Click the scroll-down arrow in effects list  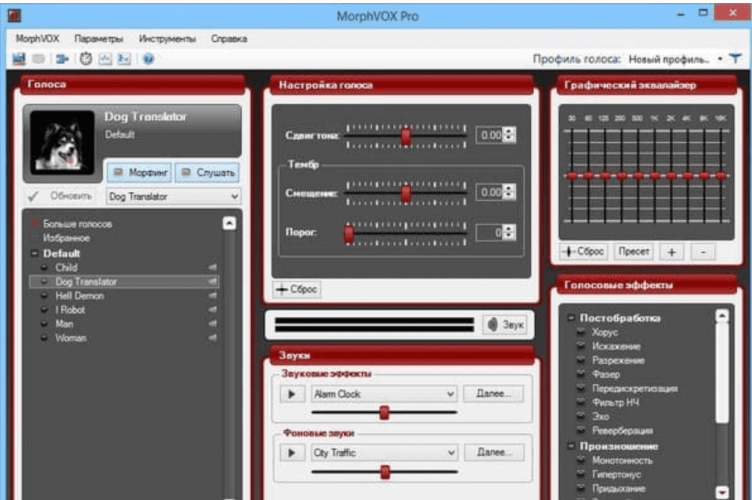722,492
